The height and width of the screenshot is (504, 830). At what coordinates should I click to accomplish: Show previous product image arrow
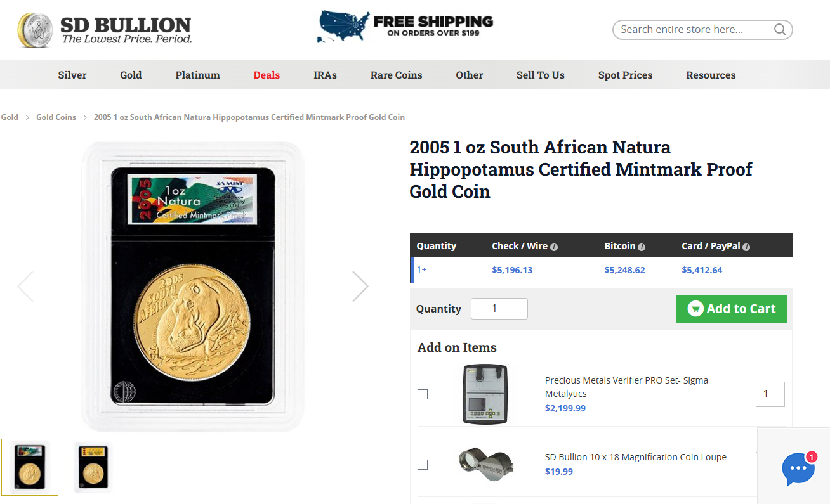25,286
